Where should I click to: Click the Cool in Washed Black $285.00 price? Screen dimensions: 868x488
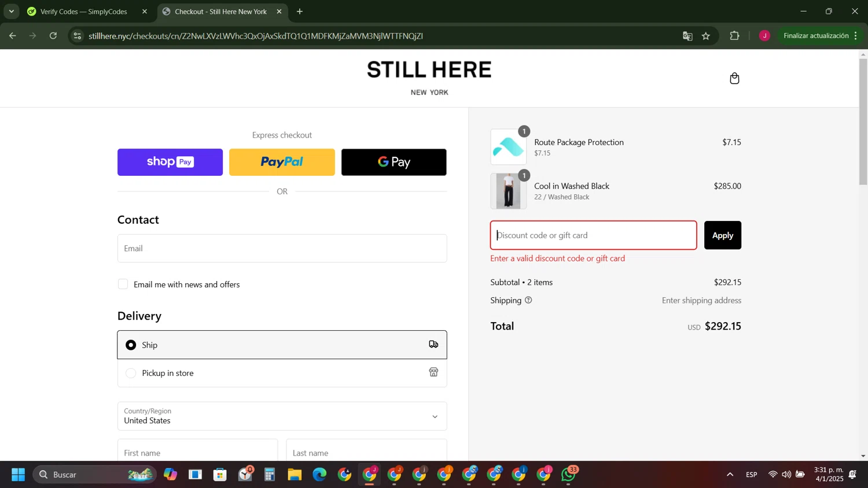pyautogui.click(x=727, y=186)
